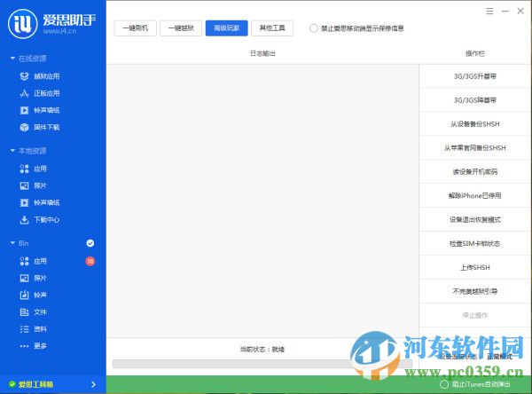Open 正版应用 in the sidebar

tap(40, 93)
